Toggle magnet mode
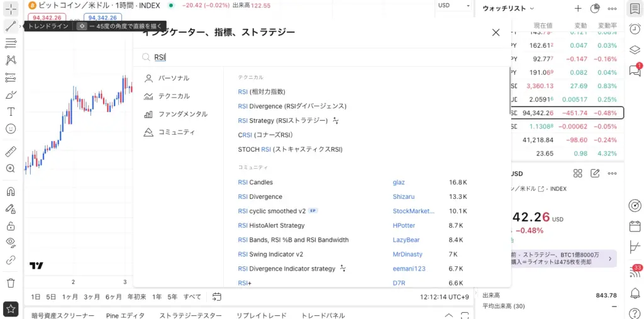This screenshot has width=644, height=319. click(11, 191)
